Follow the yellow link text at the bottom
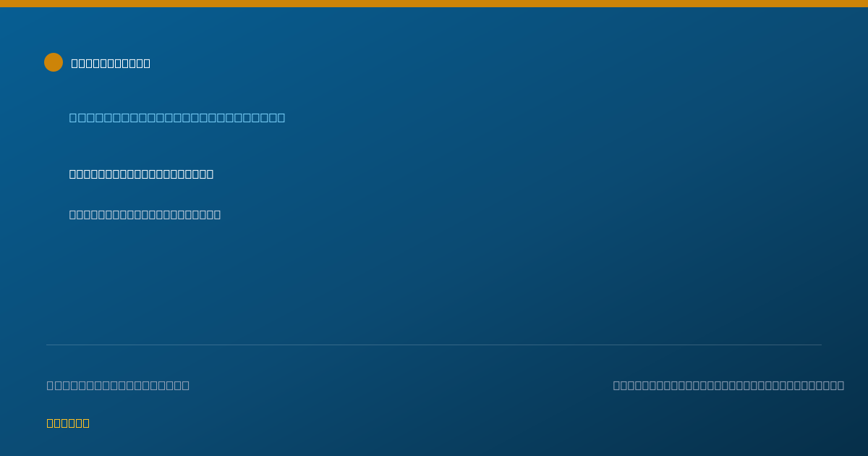Viewport: 868px width, 456px height. point(68,423)
